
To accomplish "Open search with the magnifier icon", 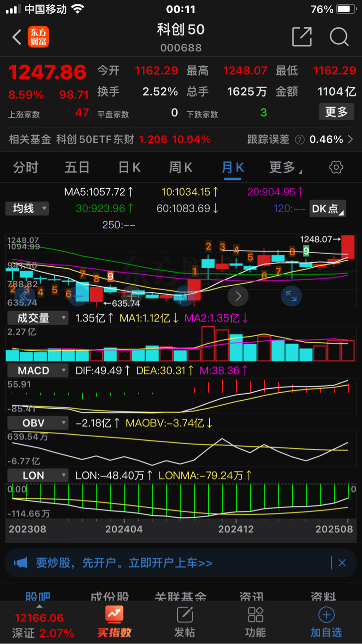I will pos(339,37).
